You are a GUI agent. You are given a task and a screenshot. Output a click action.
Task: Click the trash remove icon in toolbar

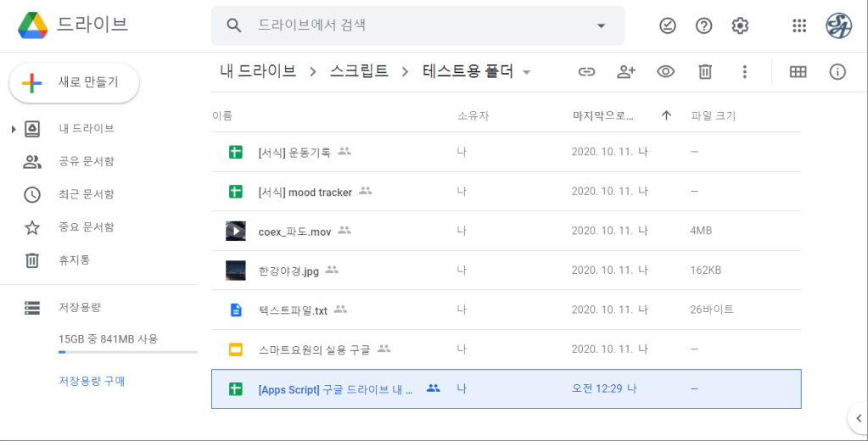[704, 72]
